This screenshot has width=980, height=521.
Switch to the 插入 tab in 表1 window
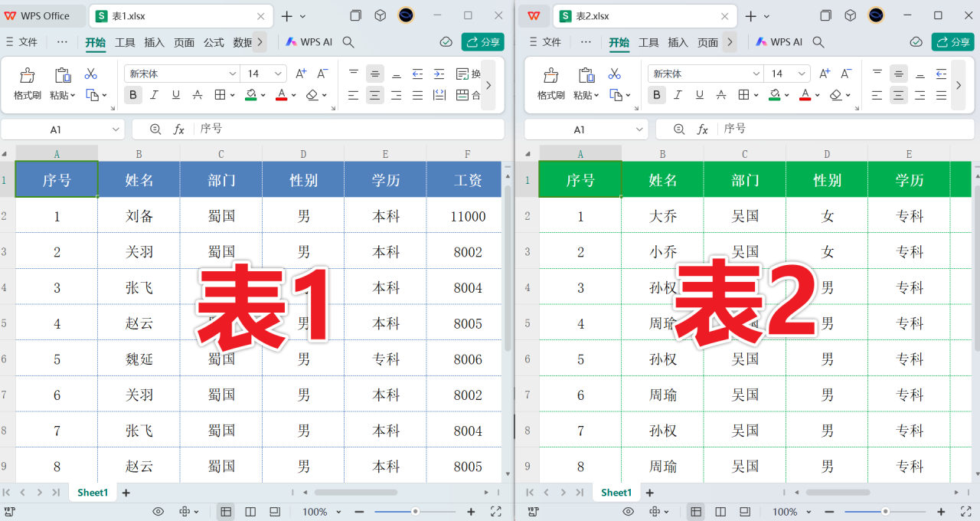[x=154, y=42]
